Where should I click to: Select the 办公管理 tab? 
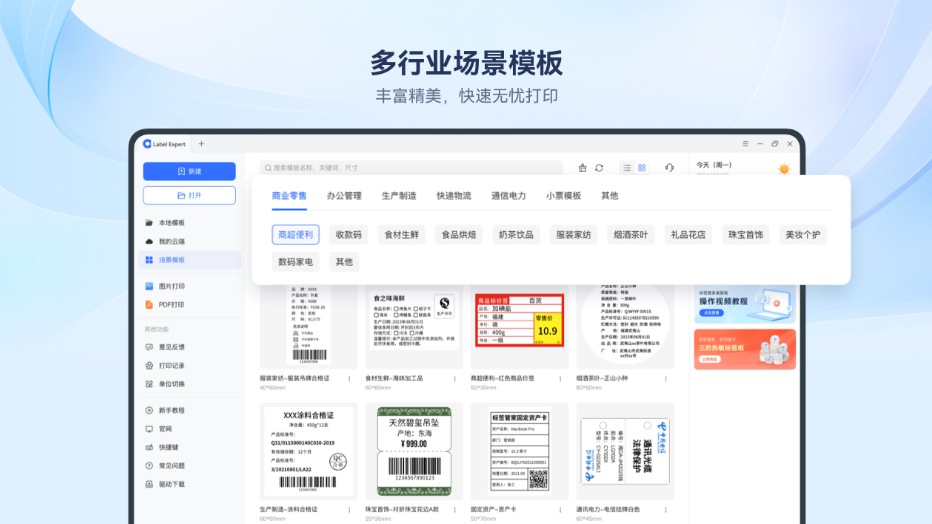coord(344,196)
